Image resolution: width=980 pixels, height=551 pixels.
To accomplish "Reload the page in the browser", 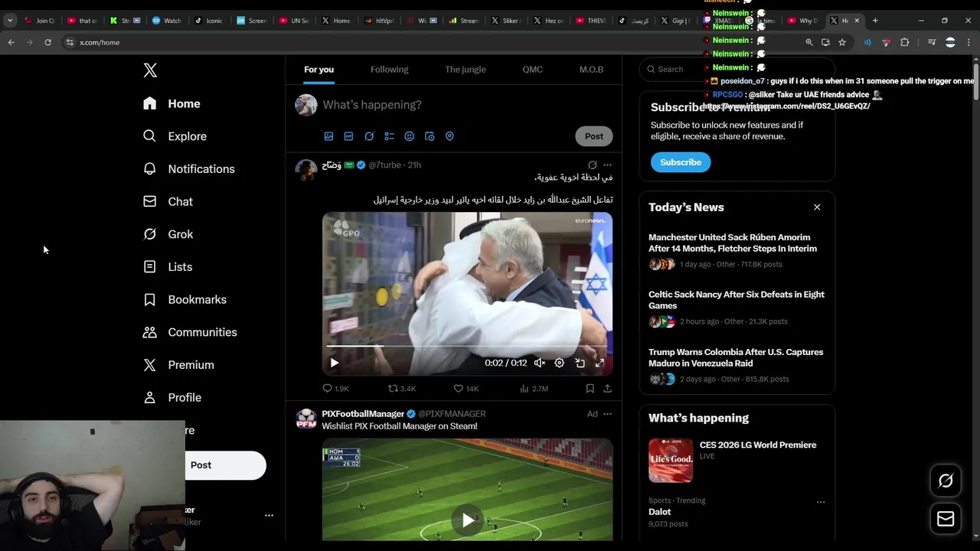I will (47, 42).
